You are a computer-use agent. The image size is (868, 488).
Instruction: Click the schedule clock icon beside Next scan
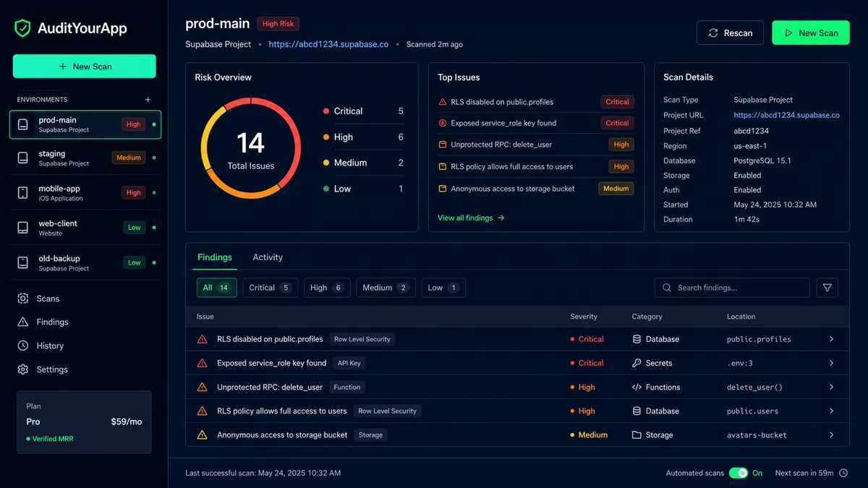point(843,473)
